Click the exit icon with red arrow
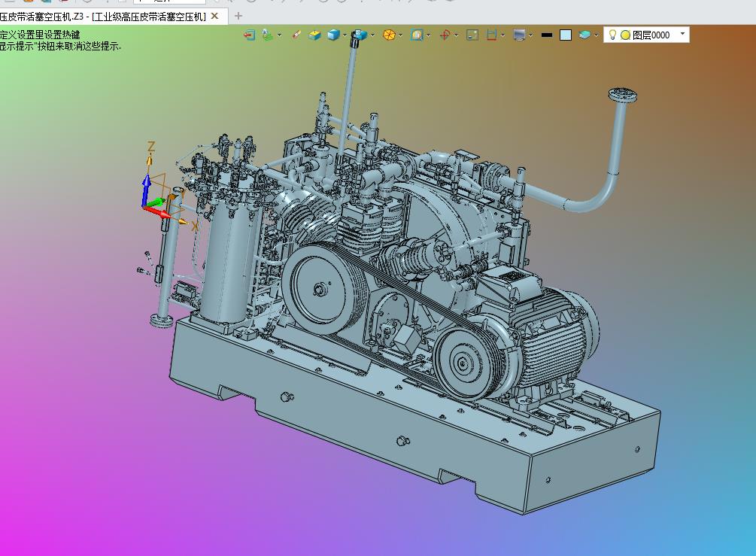This screenshot has height=556, width=756. (249, 35)
